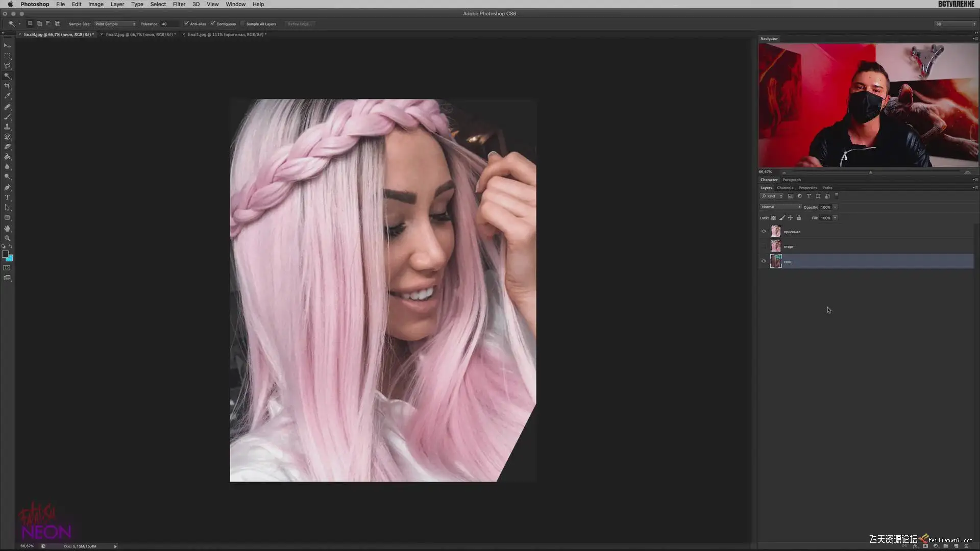Open the Normal blend mode dropdown
The height and width of the screenshot is (551, 980).
(780, 207)
